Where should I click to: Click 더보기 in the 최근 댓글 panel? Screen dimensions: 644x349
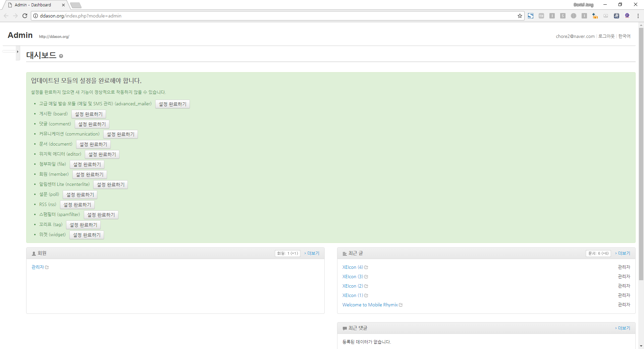[624, 328]
